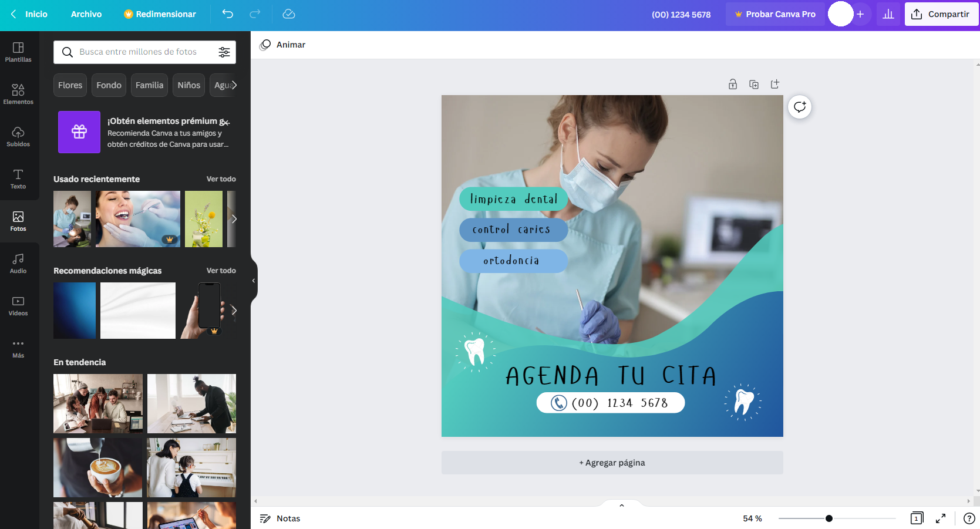Open the Notas panel
Screen dimensions: 980x529
pos(280,518)
